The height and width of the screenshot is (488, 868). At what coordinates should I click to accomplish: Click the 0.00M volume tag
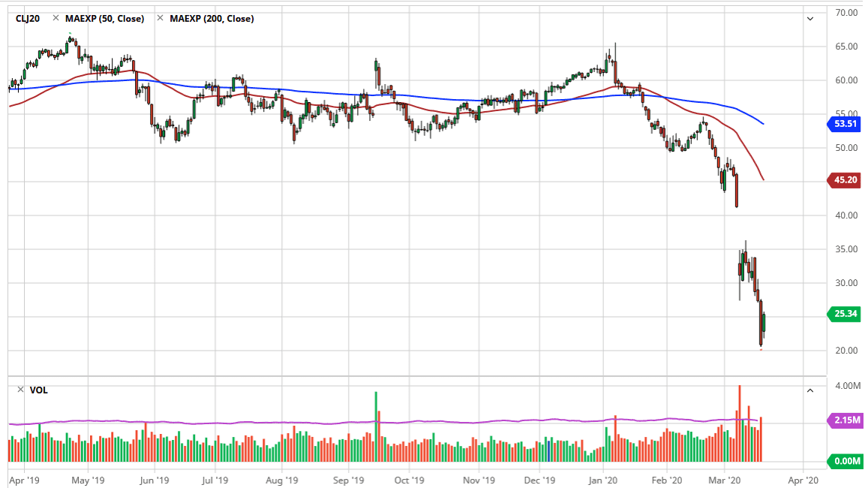tap(845, 461)
